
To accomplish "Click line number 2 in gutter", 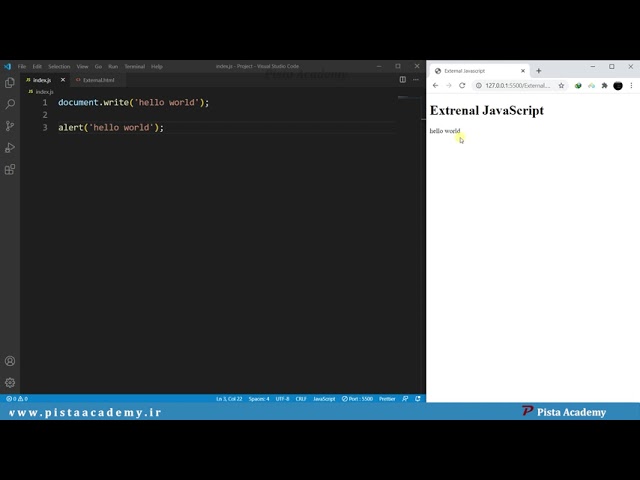I will [x=45, y=115].
